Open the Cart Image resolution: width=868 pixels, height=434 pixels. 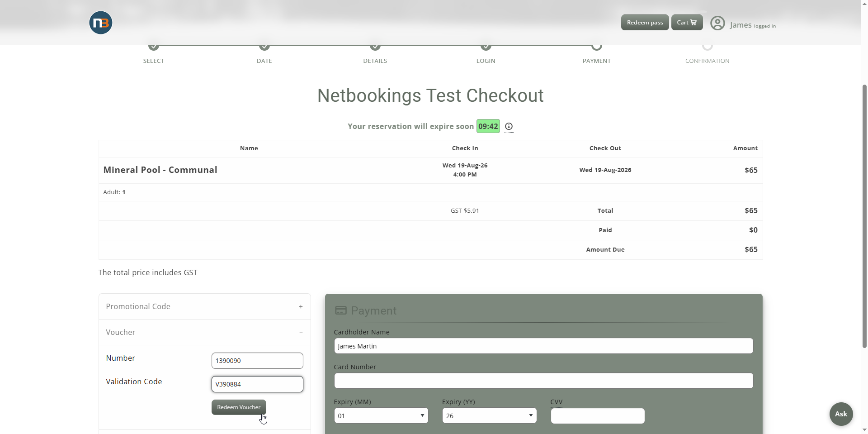click(x=687, y=23)
